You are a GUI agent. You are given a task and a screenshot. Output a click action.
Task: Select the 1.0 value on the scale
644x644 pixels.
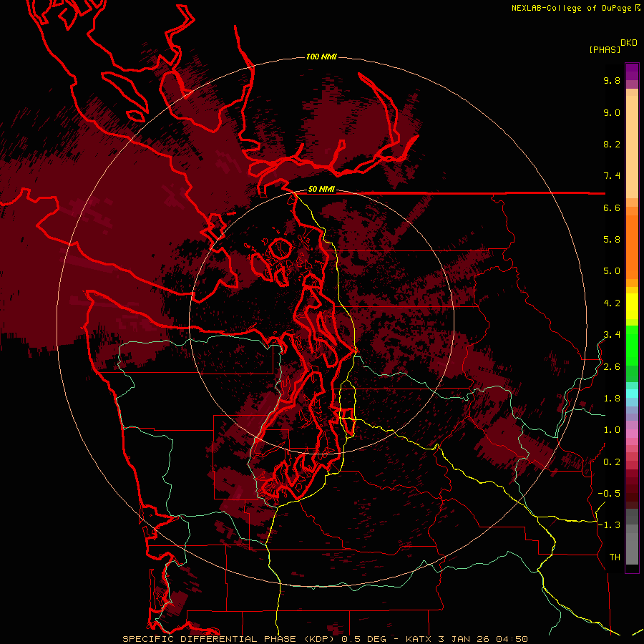612,430
